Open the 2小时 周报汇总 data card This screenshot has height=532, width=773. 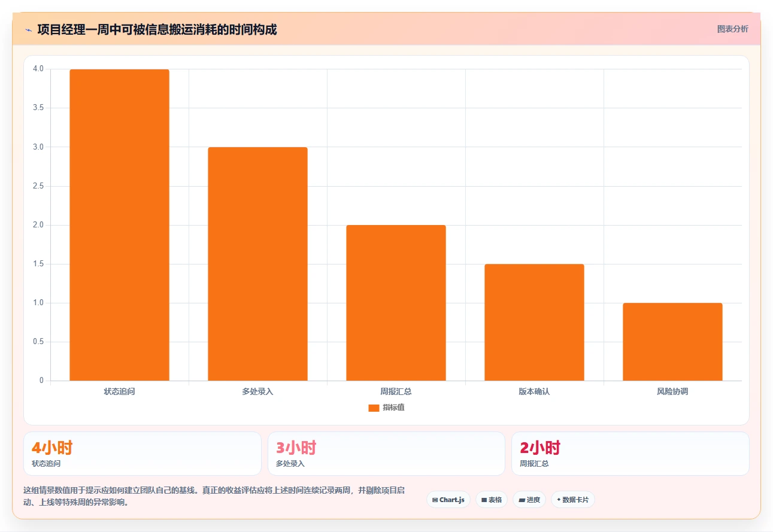pos(630,454)
